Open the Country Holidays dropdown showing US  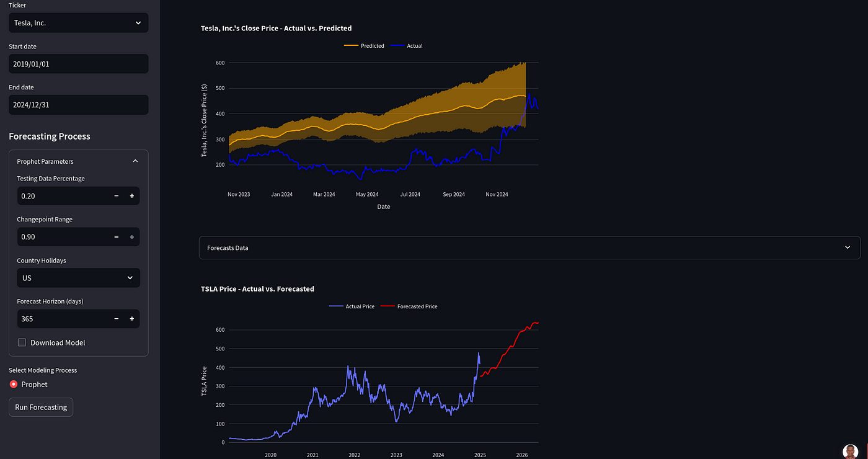point(78,278)
